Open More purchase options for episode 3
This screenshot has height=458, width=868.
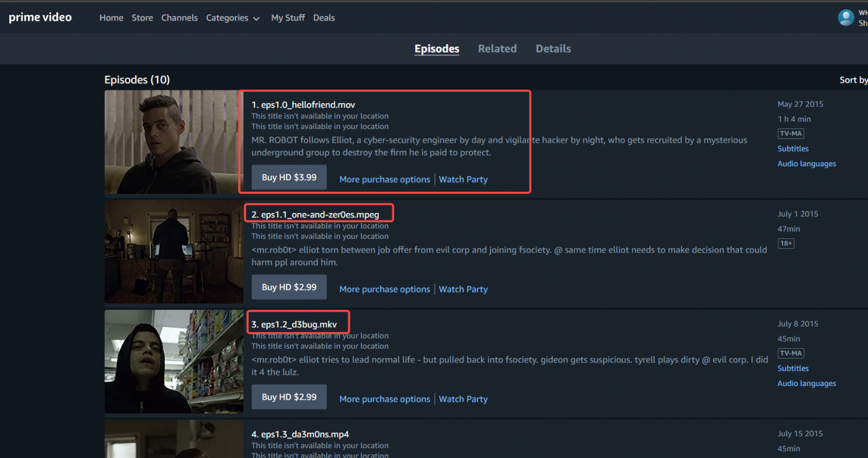tap(384, 399)
